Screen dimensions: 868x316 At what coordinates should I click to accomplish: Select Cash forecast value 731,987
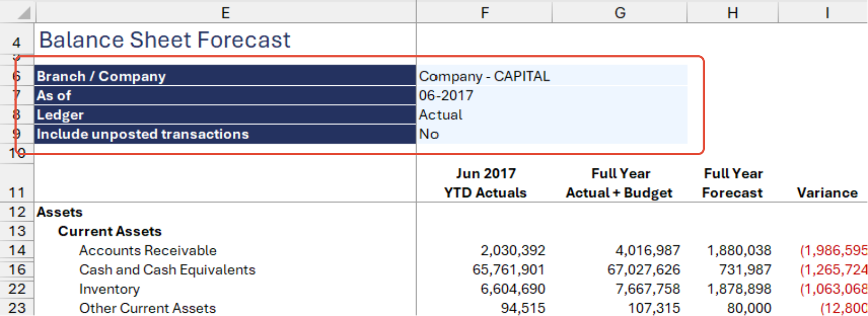click(x=746, y=270)
